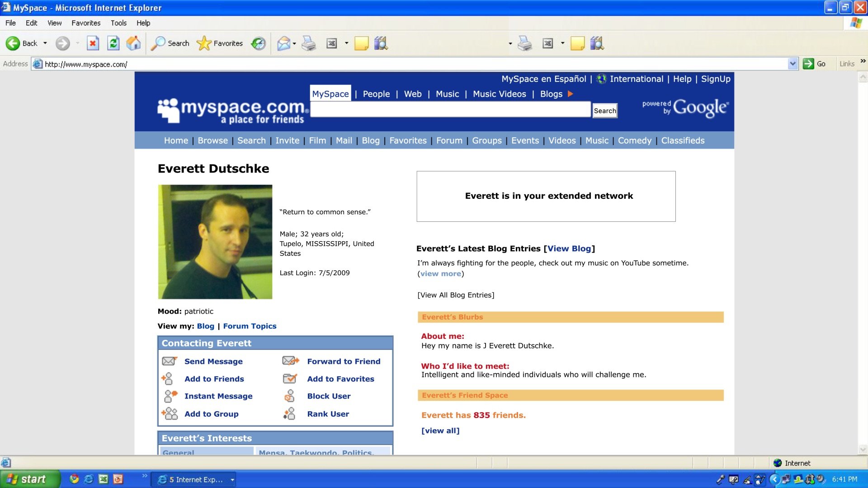Select the MySpace search tab
Viewport: 868px width, 488px height.
330,94
